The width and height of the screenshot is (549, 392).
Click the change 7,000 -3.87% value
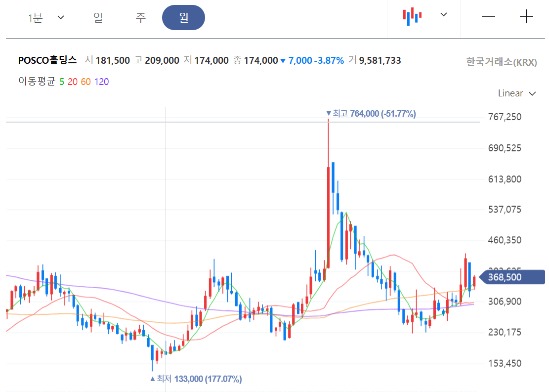[x=312, y=61]
